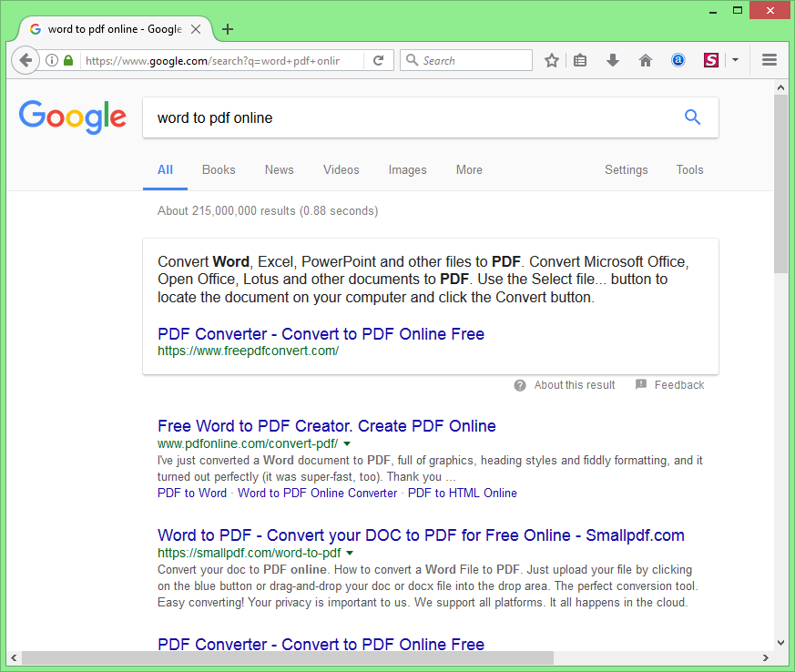Open the bookmarks list icon
This screenshot has height=672, width=795.
[x=580, y=61]
